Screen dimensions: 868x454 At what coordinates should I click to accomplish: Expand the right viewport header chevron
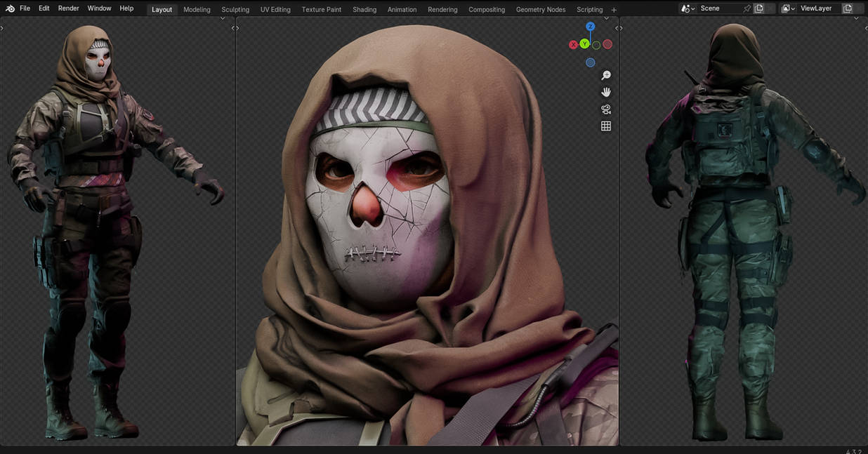point(856,19)
